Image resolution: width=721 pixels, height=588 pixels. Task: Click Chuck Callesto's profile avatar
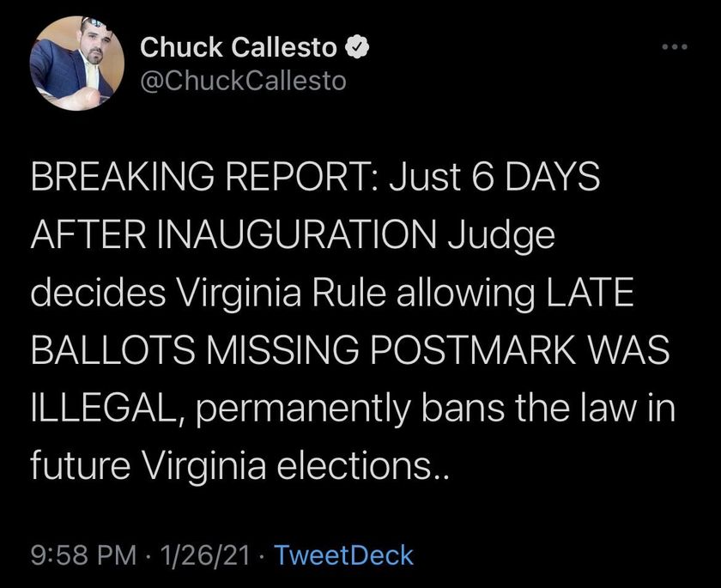tap(76, 64)
